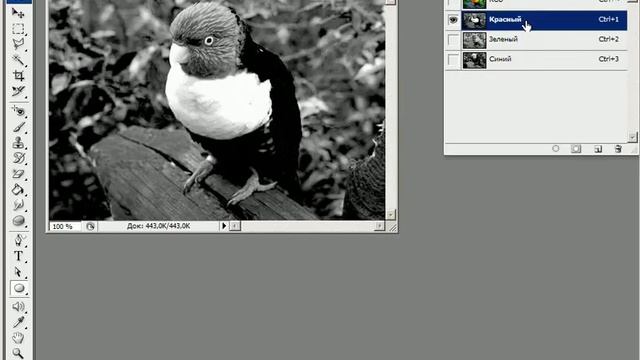
Task: Select the Красный channel name
Action: pyautogui.click(x=505, y=20)
